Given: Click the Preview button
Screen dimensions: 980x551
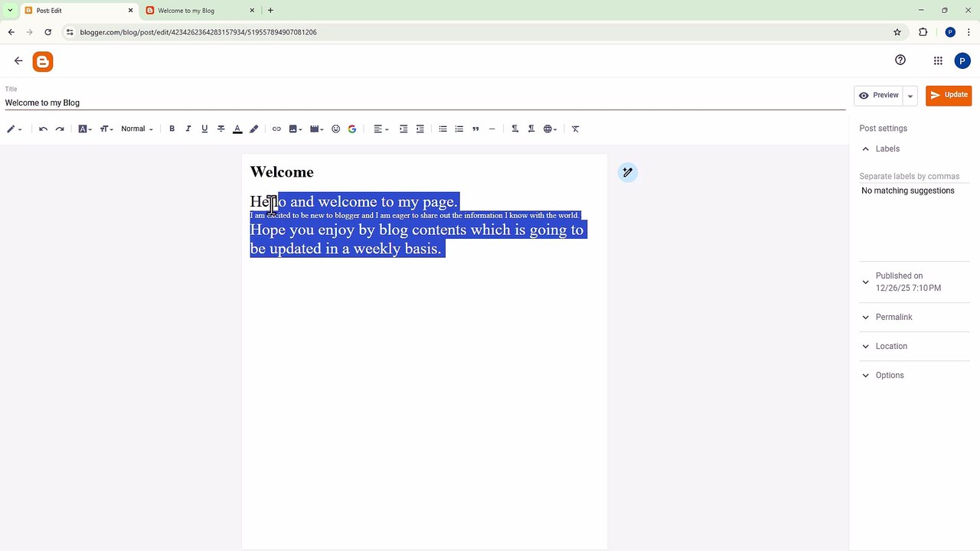Looking at the screenshot, I should click(878, 96).
